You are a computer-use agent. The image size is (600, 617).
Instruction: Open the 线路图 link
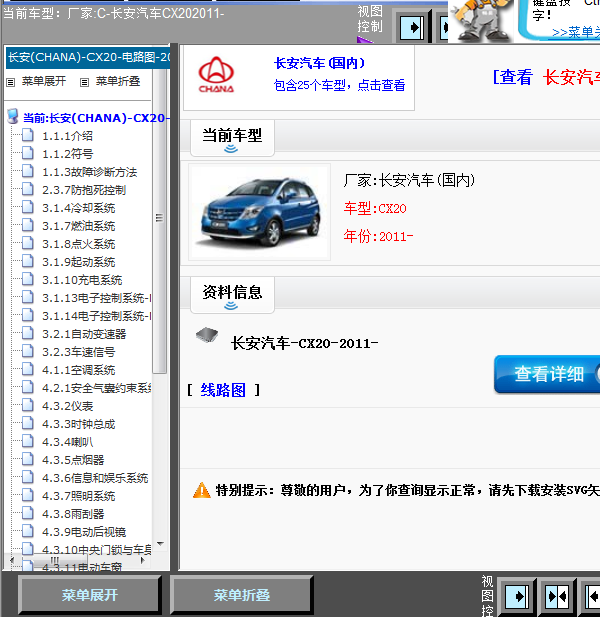[223, 390]
